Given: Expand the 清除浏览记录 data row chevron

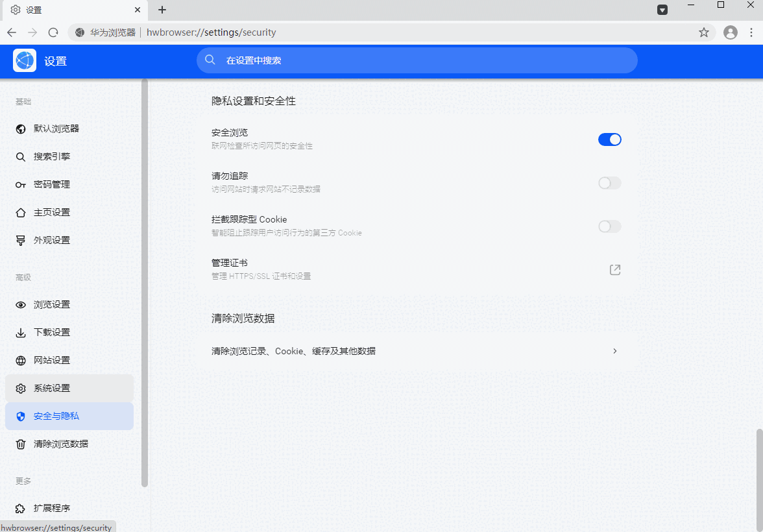Looking at the screenshot, I should click(x=614, y=350).
